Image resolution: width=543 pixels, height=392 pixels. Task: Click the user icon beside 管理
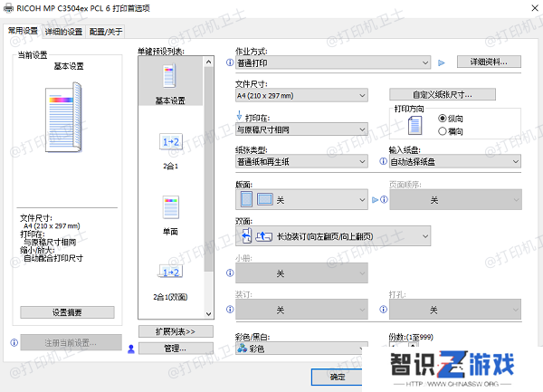pyautogui.click(x=131, y=349)
